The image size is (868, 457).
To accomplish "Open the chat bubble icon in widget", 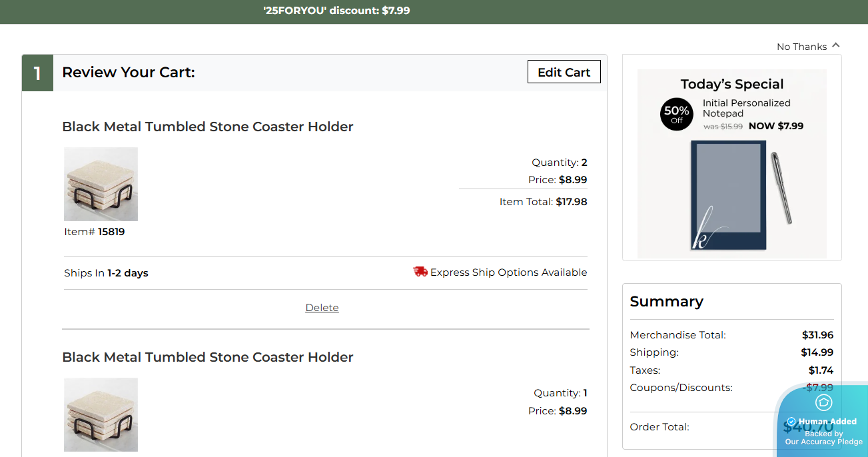I will [x=823, y=402].
